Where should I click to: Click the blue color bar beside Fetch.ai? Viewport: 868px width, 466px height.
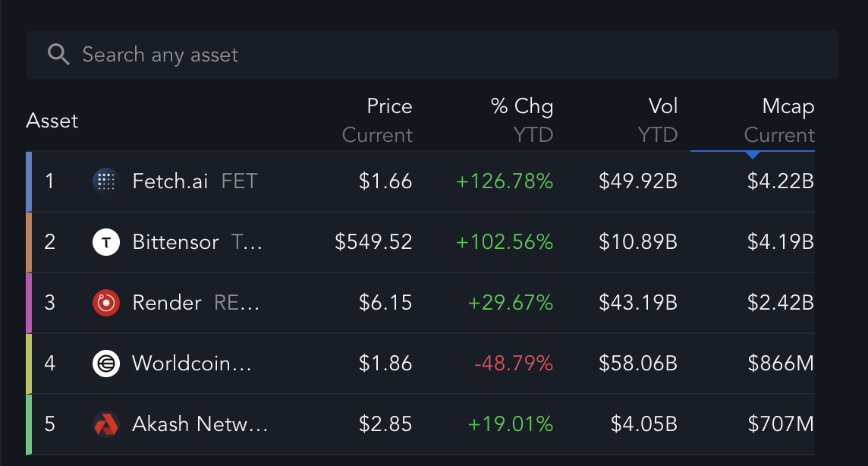pyautogui.click(x=29, y=181)
